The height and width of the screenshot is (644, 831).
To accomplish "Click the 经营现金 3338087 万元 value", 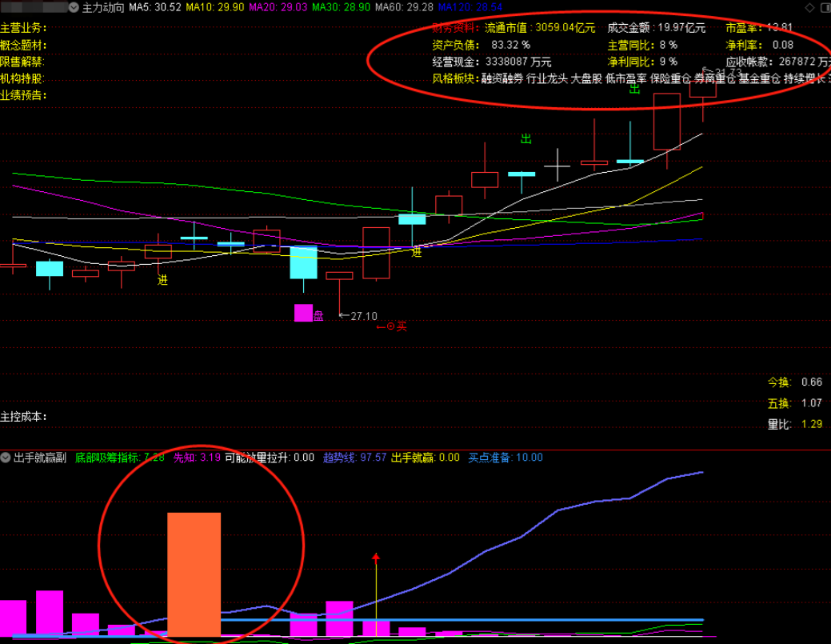I will click(x=492, y=62).
